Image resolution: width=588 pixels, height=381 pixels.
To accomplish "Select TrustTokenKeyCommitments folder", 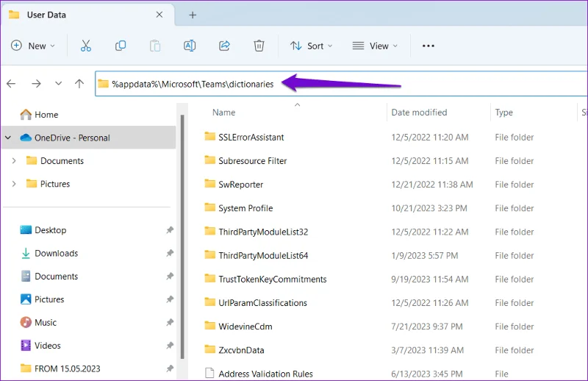I will point(272,279).
